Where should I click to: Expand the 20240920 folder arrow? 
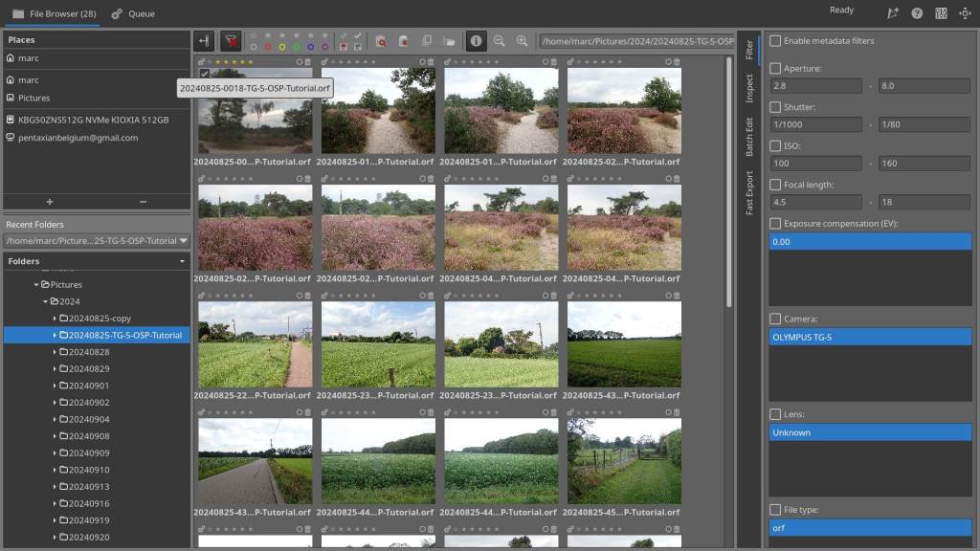55,537
